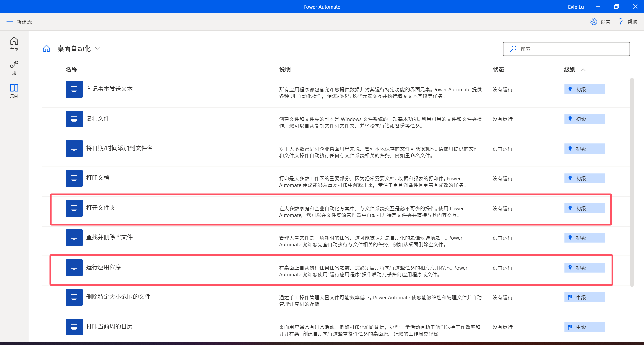Click the 没有运行 status for 向记事本发送文本

coord(502,89)
